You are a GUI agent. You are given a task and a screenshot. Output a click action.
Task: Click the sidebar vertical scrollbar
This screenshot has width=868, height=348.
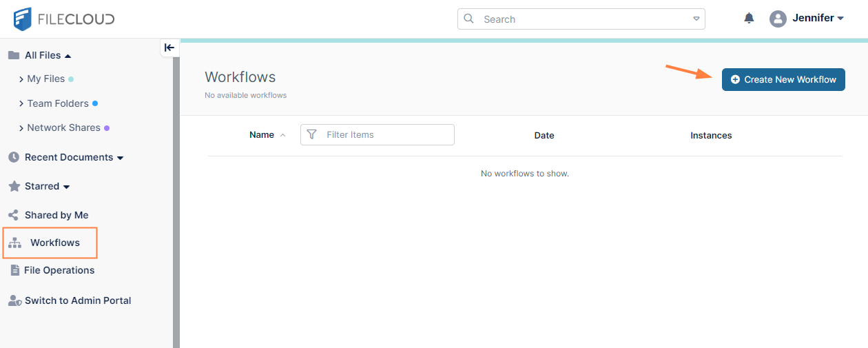176,203
